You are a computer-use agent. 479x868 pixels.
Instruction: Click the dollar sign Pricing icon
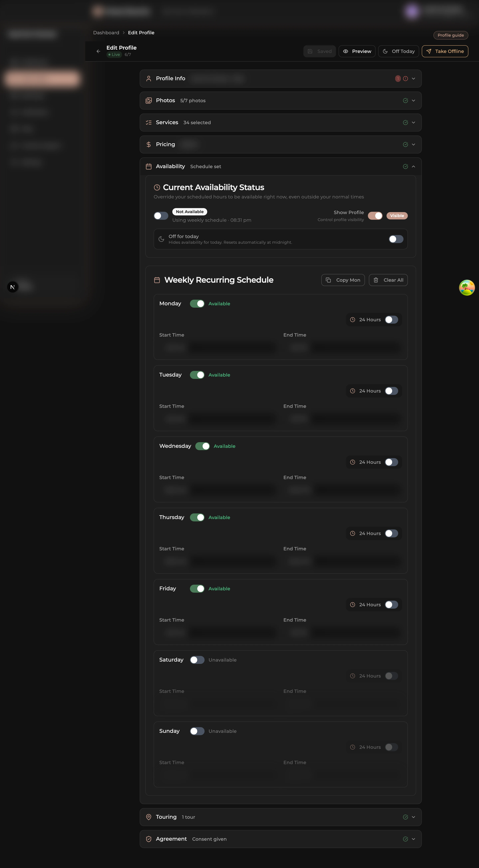click(149, 144)
